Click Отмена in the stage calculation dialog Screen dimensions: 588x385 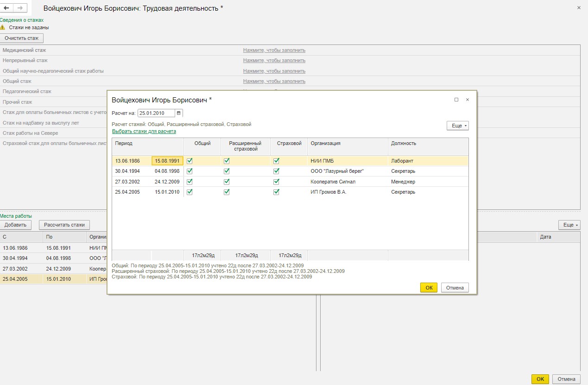[x=455, y=288]
